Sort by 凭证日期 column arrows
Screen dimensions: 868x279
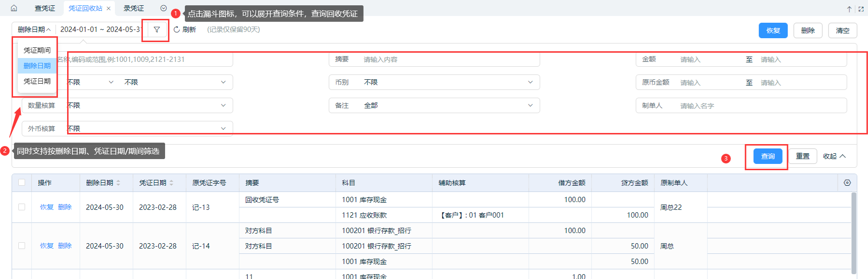point(171,183)
